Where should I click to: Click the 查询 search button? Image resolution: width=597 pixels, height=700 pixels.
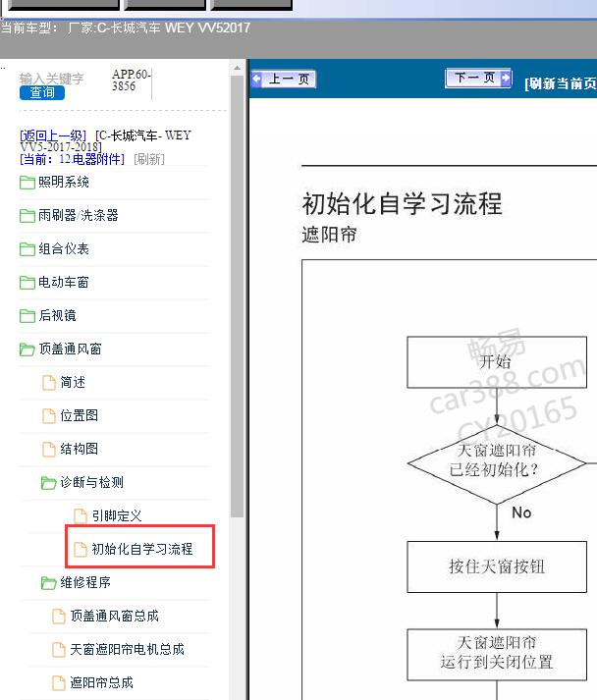(x=42, y=92)
